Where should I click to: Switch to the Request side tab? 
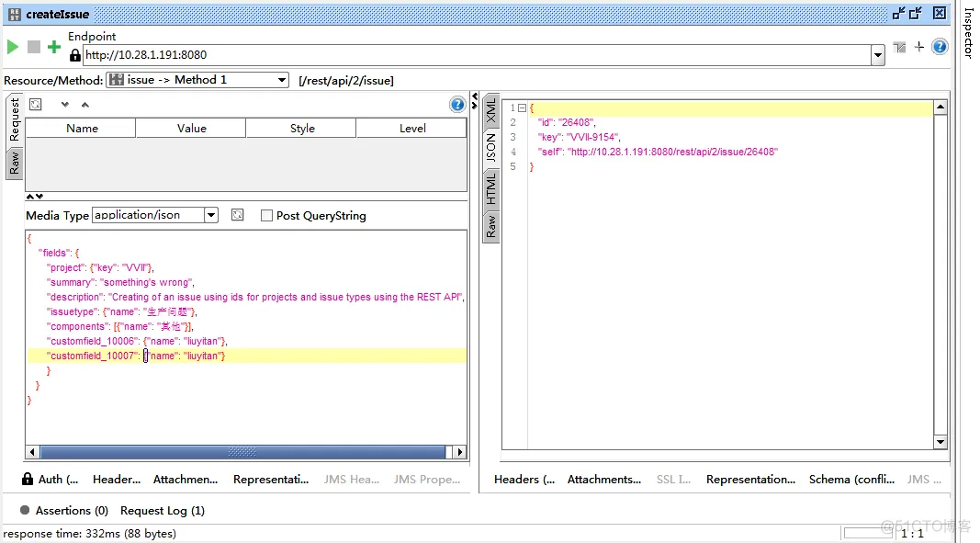15,120
